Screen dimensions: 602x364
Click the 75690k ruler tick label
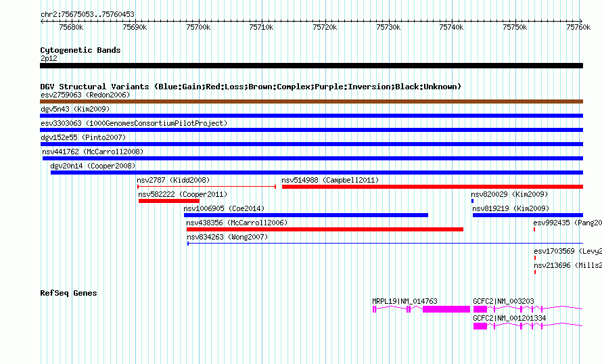coord(135,27)
